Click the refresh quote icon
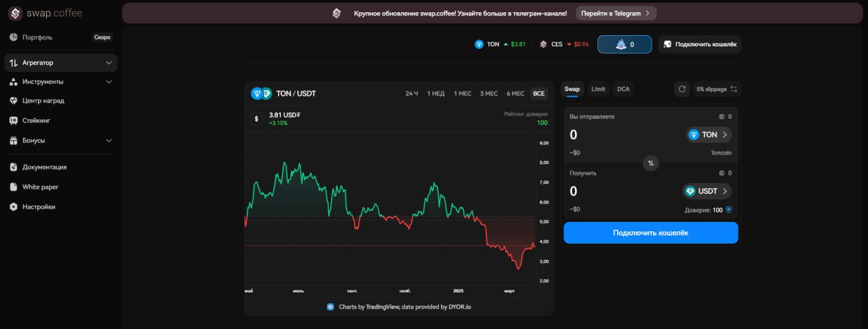Screen dimensions: 868x329 (682, 89)
